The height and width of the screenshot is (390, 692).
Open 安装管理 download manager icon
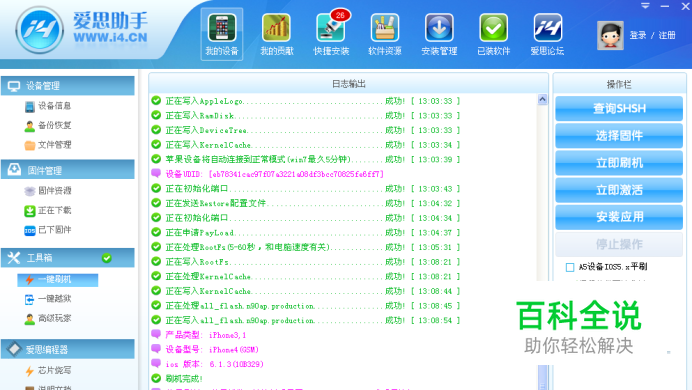tap(439, 34)
